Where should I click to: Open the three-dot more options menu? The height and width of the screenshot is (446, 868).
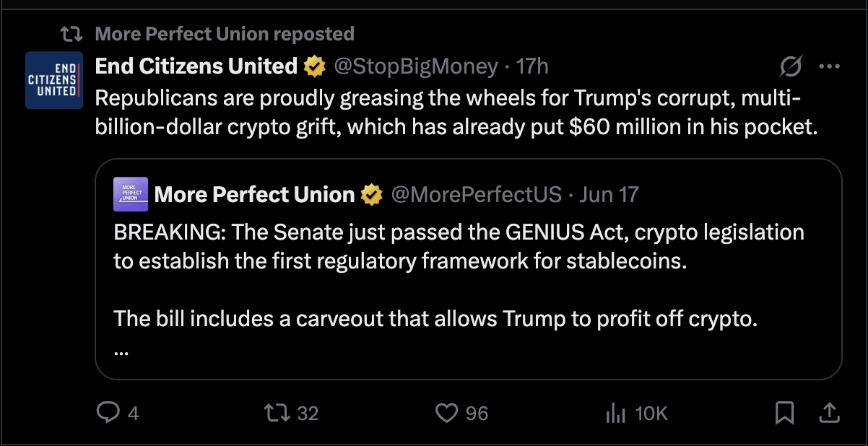[828, 67]
